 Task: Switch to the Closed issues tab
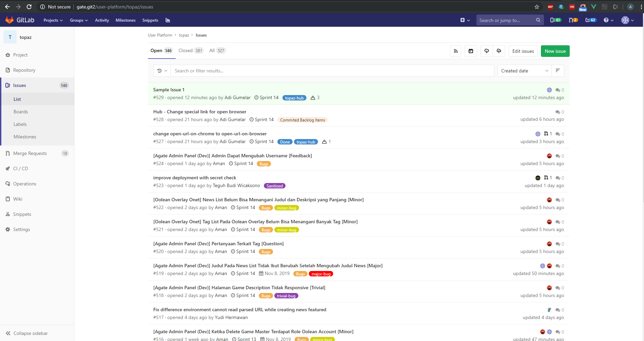click(x=190, y=51)
